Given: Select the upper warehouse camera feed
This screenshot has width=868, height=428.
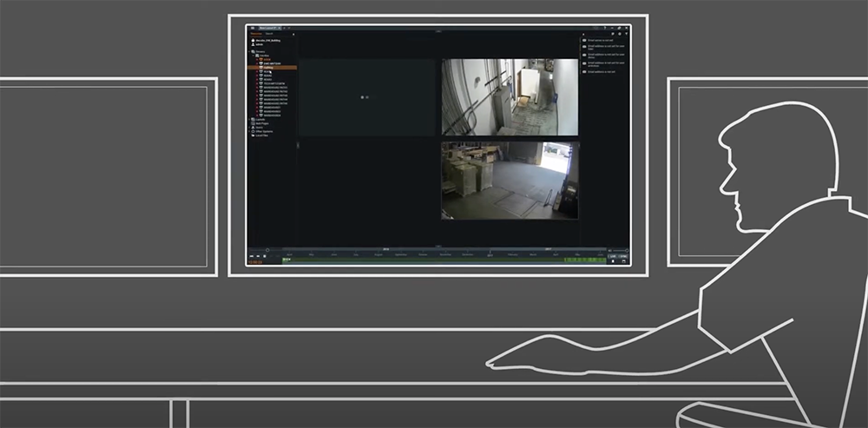Looking at the screenshot, I should [x=510, y=97].
